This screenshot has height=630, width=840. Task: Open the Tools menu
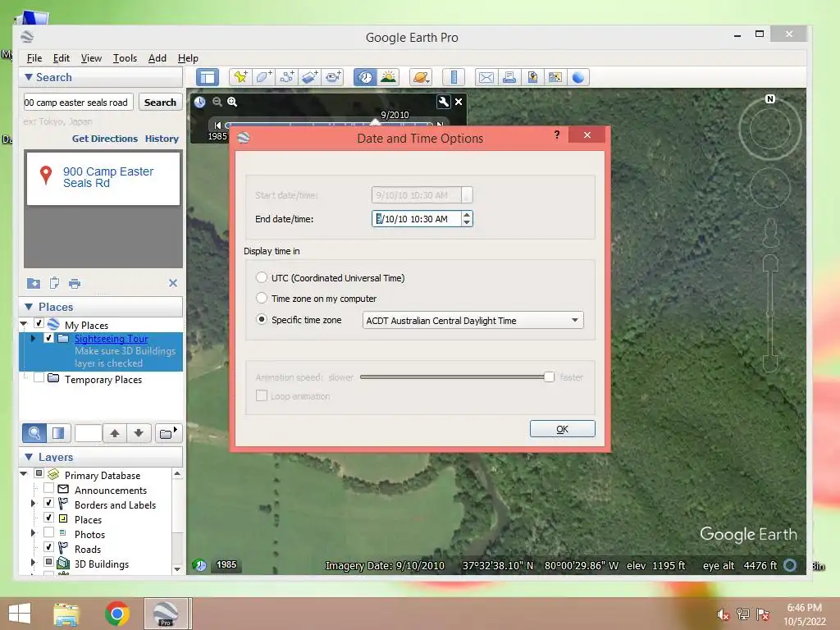[125, 58]
